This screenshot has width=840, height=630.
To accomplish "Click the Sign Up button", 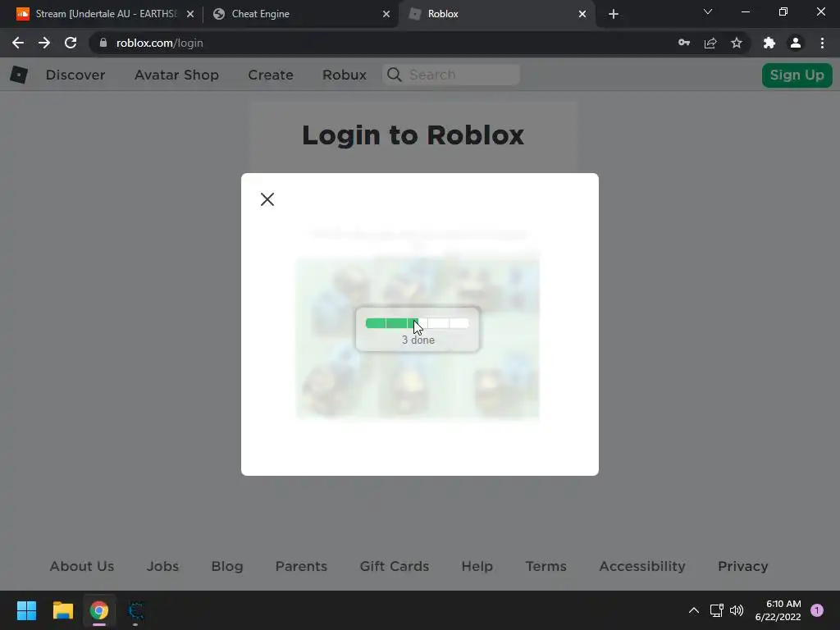I will 797,75.
